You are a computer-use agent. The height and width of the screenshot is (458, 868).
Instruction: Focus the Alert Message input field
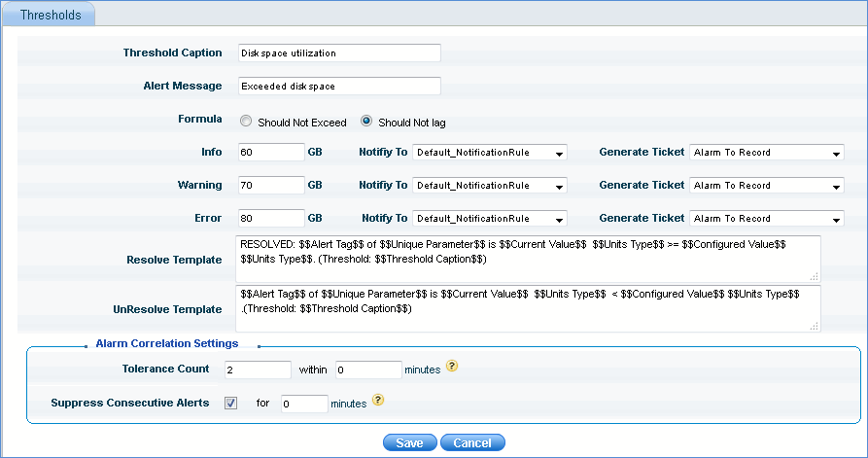pyautogui.click(x=338, y=87)
